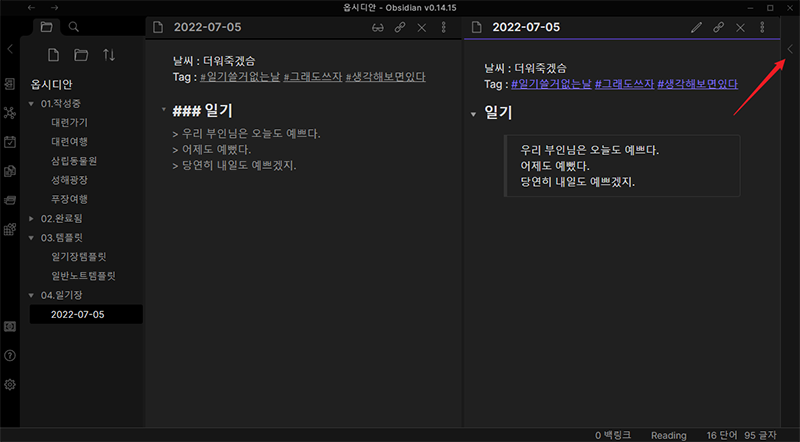800x442 pixels.
Task: Click #그래도쓰자 tag in editor pane
Action: point(313,77)
